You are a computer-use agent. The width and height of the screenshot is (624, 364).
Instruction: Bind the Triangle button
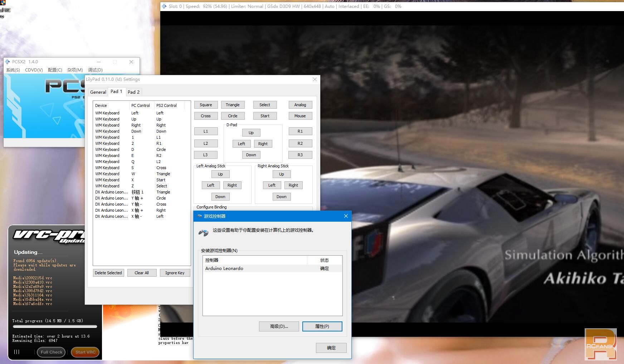point(233,105)
